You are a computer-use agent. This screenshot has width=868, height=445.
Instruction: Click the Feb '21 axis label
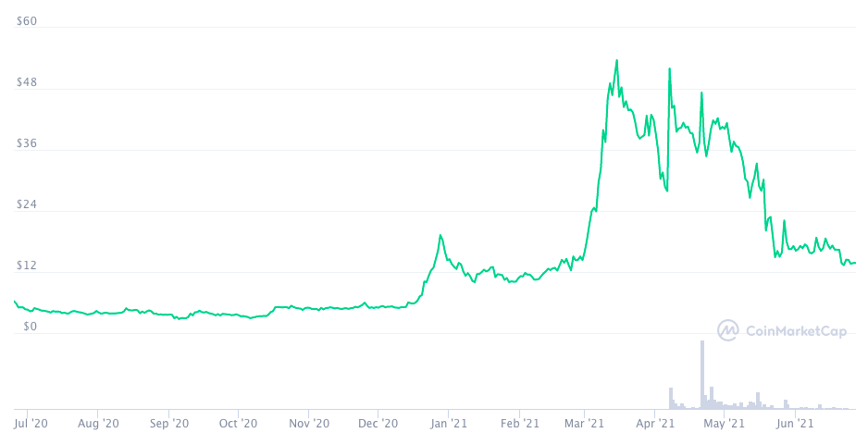pyautogui.click(x=519, y=424)
